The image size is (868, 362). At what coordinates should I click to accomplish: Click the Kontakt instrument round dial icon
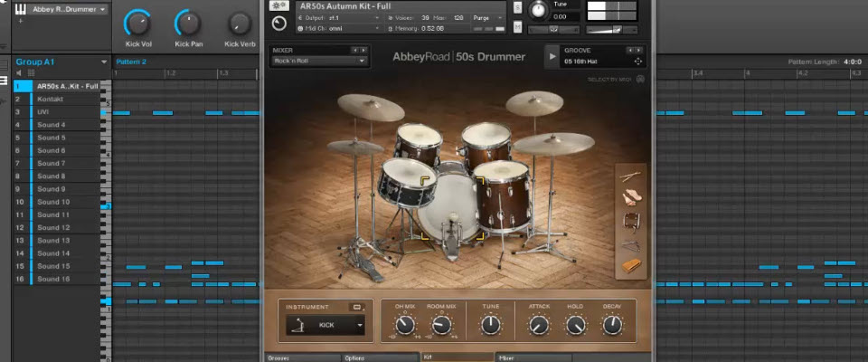pos(279,24)
